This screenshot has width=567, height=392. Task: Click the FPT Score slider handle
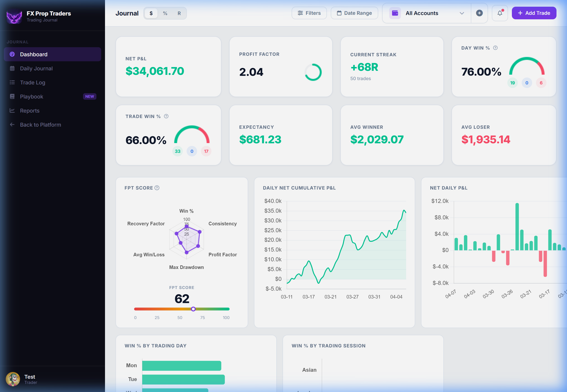point(193,309)
